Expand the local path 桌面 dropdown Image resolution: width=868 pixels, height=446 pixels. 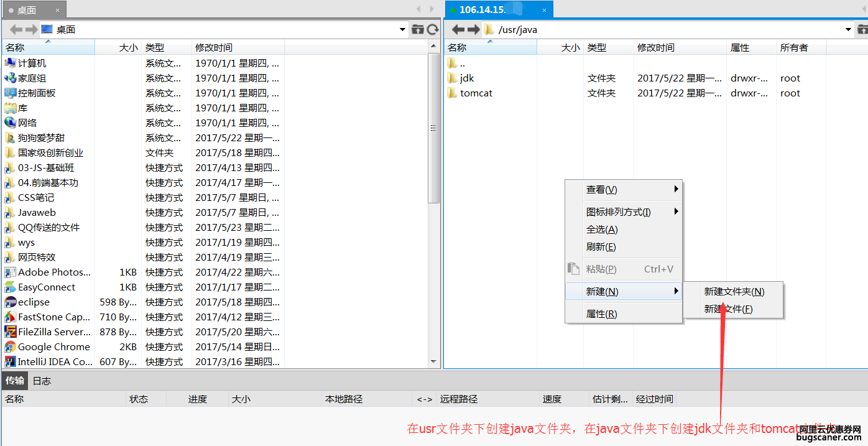[x=403, y=29]
